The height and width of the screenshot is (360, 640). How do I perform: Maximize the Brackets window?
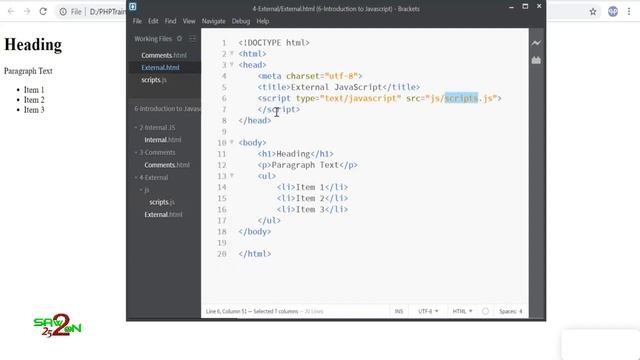(x=525, y=7)
